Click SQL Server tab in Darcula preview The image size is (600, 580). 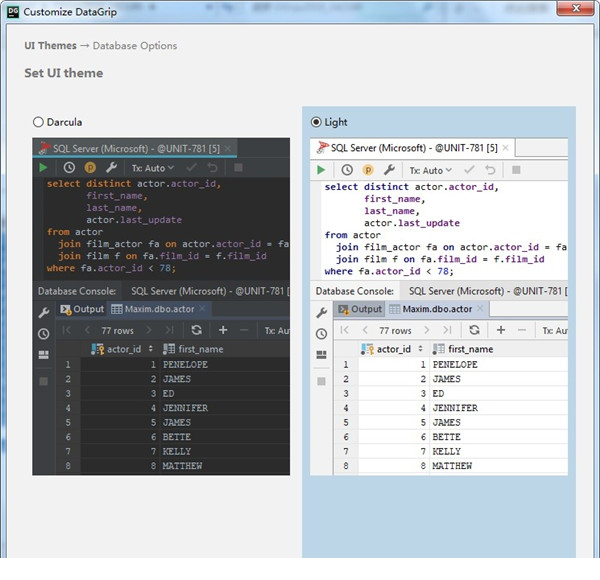[x=135, y=148]
